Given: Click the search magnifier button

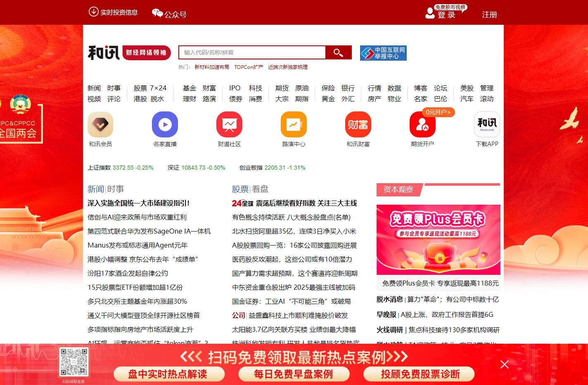Looking at the screenshot, I should (x=339, y=52).
